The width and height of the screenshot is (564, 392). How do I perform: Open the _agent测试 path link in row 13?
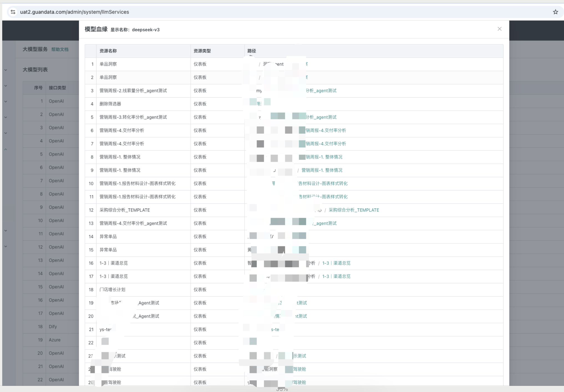[325, 223]
